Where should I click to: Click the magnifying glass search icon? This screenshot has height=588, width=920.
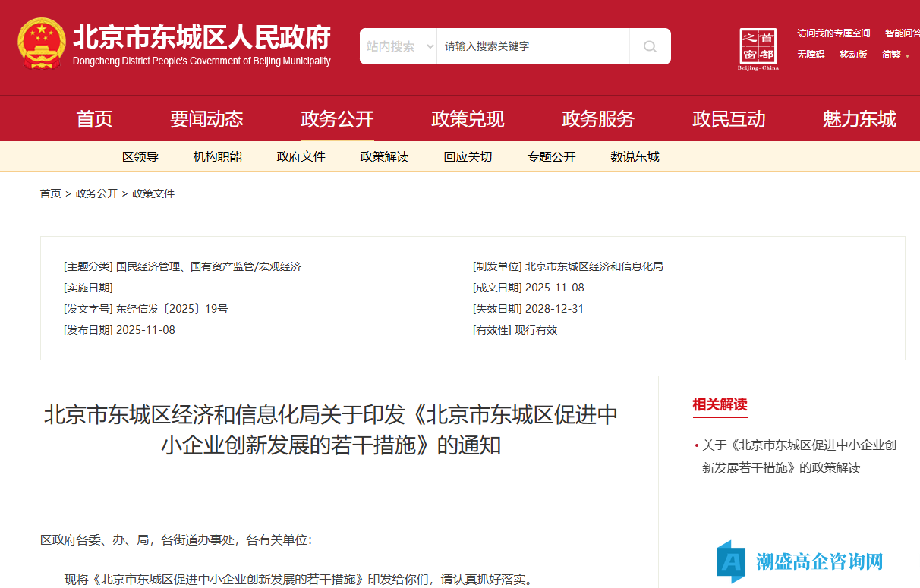650,46
